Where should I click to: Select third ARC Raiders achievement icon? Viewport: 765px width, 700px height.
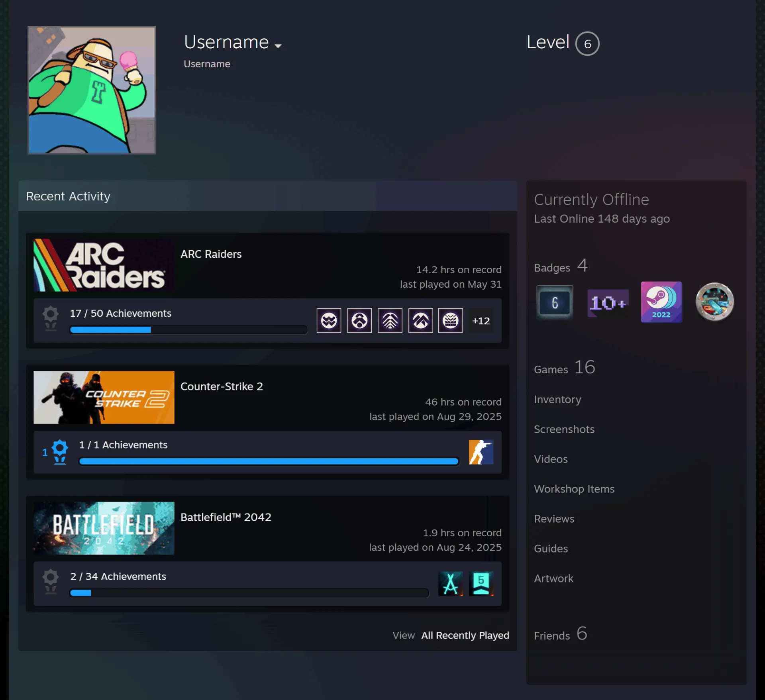click(390, 320)
